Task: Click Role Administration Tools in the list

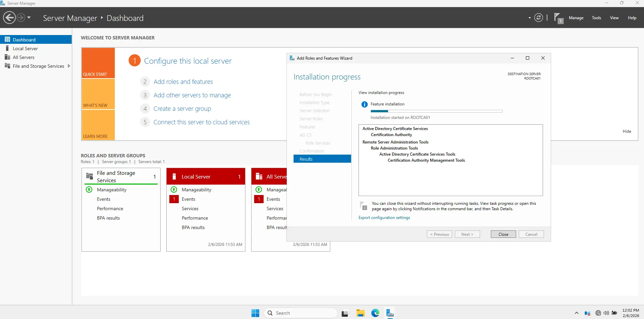Action: pyautogui.click(x=394, y=148)
